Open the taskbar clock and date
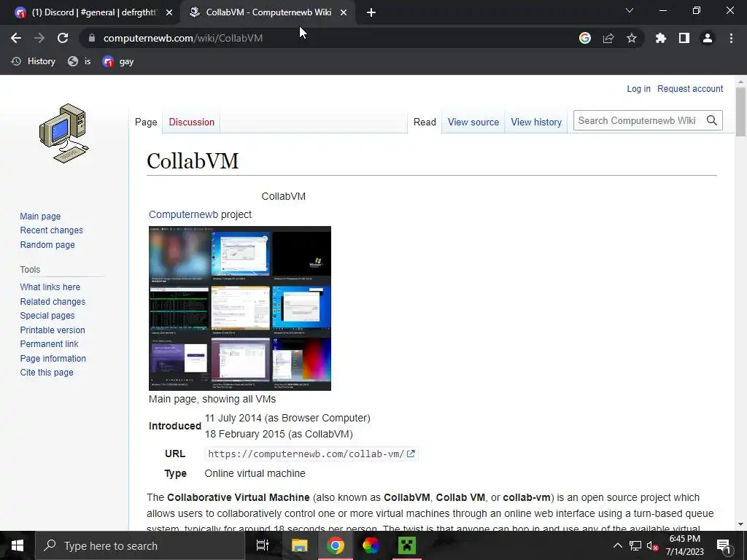 tap(684, 545)
